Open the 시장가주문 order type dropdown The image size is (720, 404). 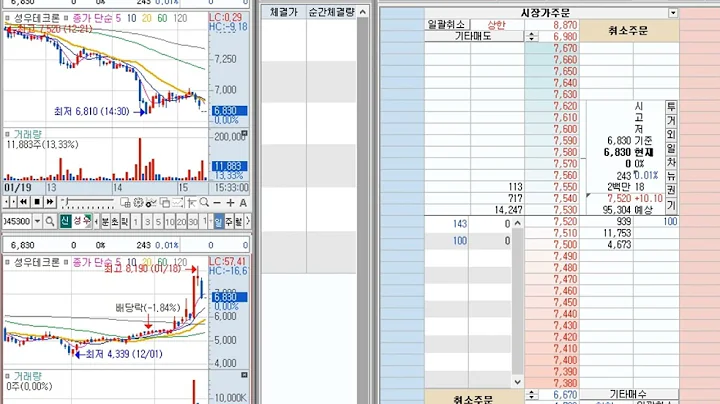[673, 13]
